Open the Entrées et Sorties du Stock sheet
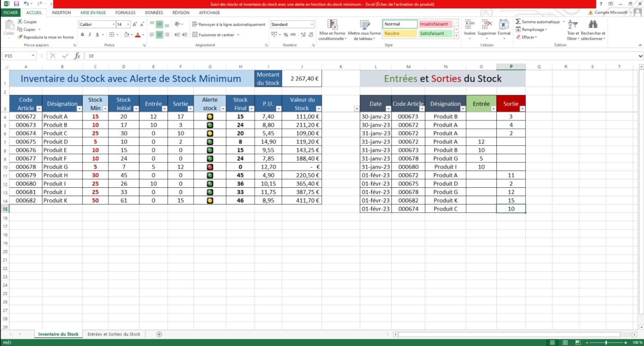This screenshot has height=346, width=644. pyautogui.click(x=114, y=334)
